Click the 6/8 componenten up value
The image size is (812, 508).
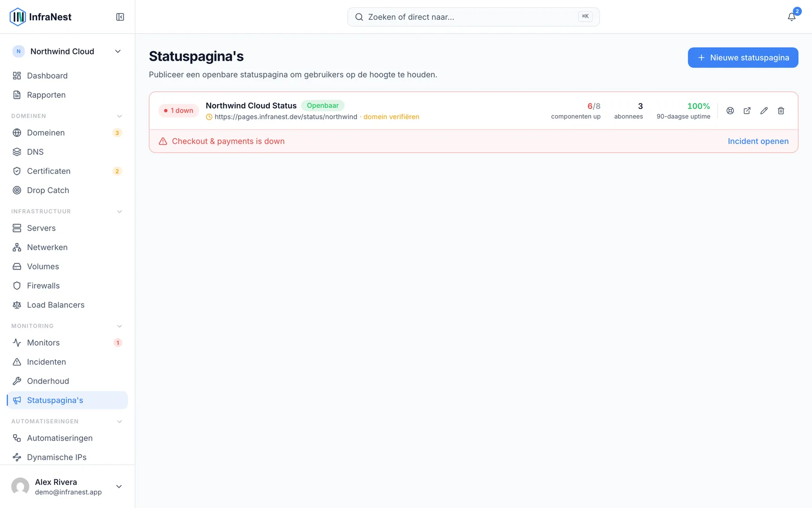[594, 106]
